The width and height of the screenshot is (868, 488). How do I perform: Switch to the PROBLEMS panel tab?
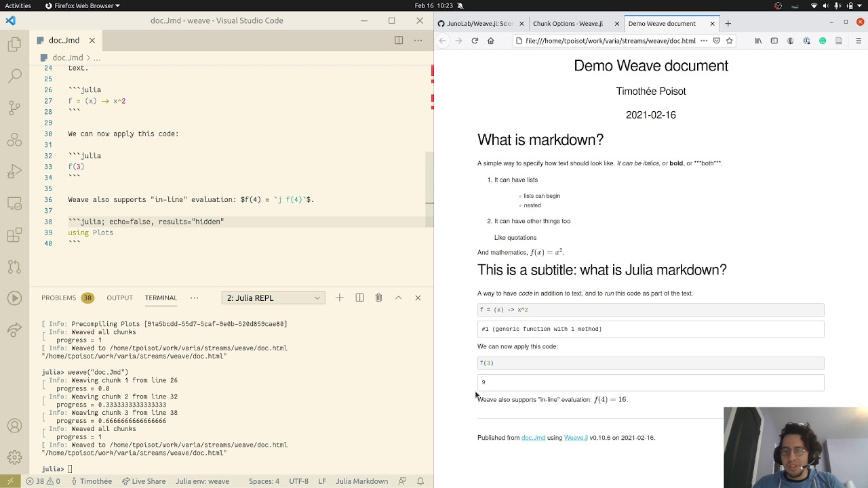tap(67, 298)
